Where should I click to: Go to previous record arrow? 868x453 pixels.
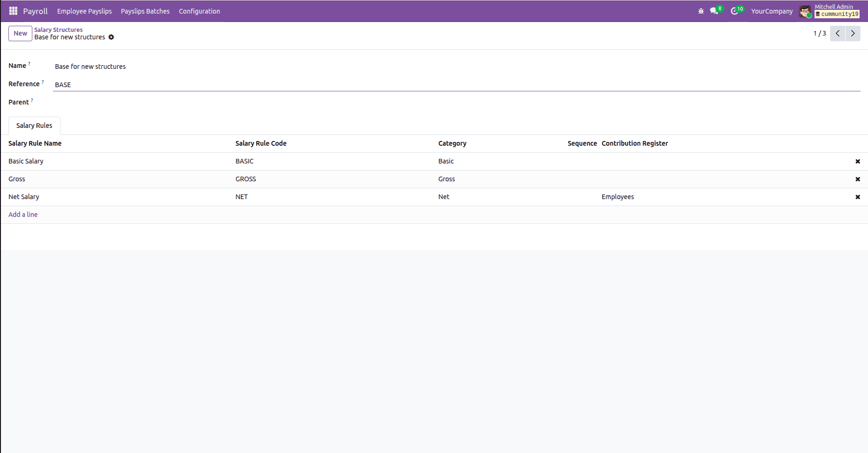click(x=838, y=33)
